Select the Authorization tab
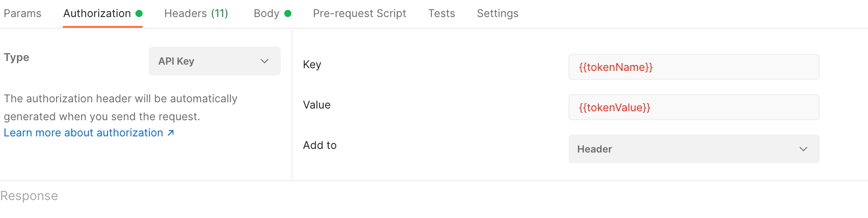Viewport: 868px width, 218px height. click(97, 13)
